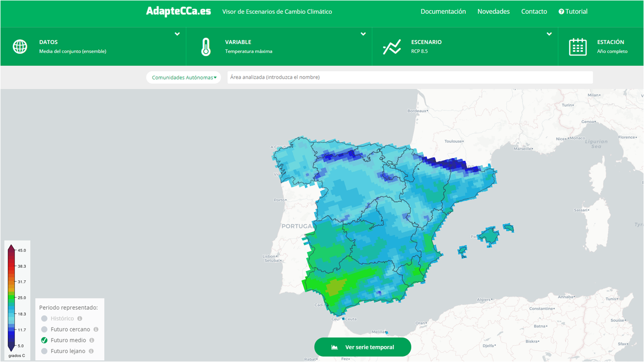Screen dimensions: 644x362
Task: Select the Futuro lejano radio button
Action: [44, 351]
